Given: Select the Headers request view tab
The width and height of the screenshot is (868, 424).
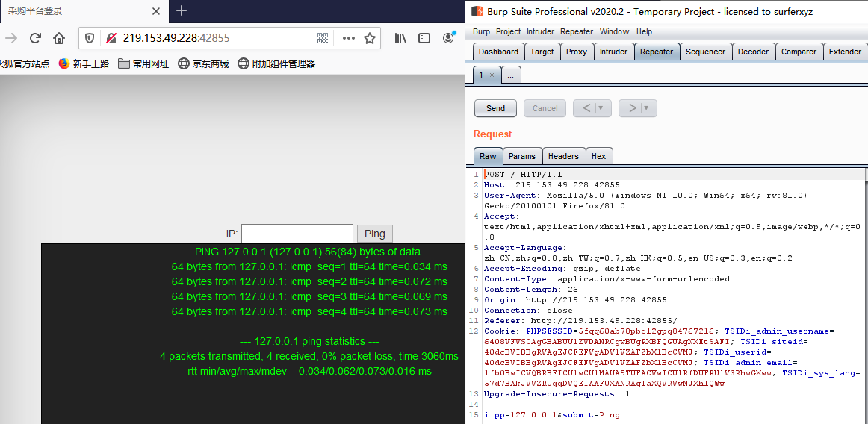Looking at the screenshot, I should point(563,156).
